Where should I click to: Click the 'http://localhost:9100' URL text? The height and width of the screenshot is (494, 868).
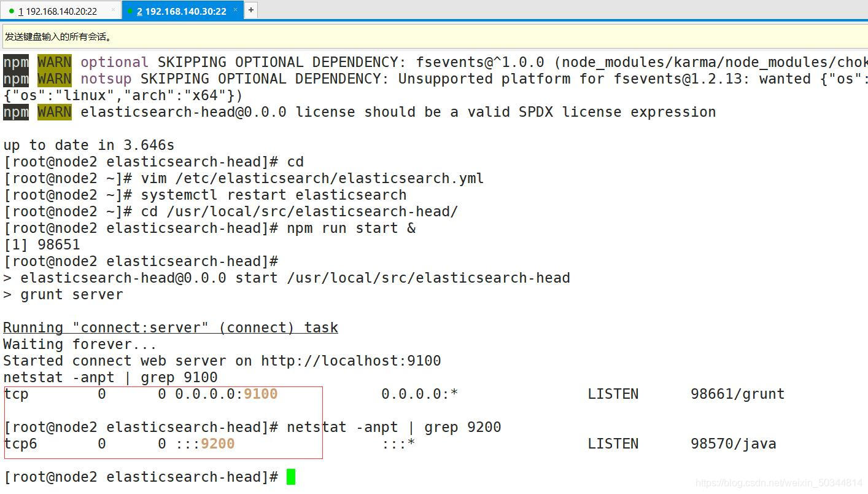(x=351, y=361)
